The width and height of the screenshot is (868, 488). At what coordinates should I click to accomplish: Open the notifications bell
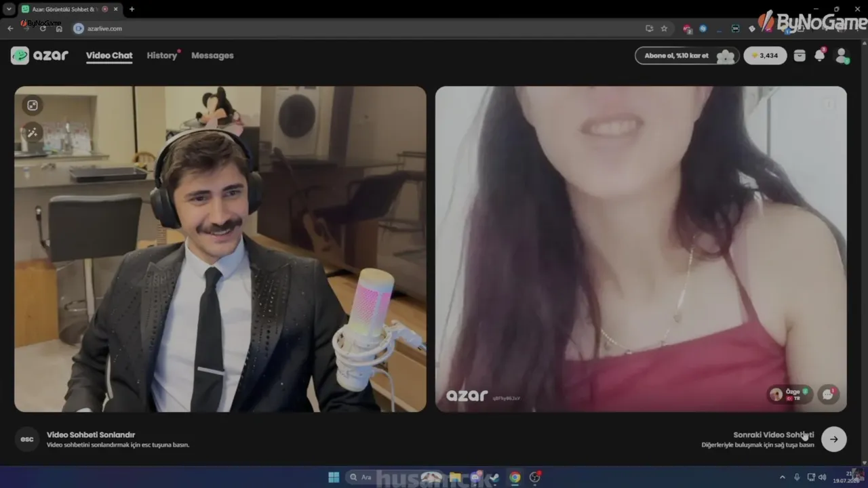pos(820,56)
